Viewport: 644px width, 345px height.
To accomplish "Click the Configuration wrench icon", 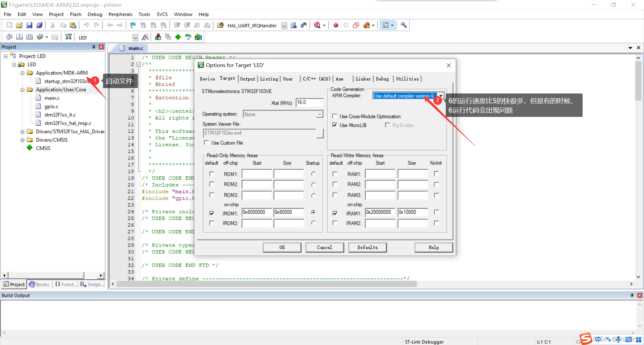I will tap(404, 25).
